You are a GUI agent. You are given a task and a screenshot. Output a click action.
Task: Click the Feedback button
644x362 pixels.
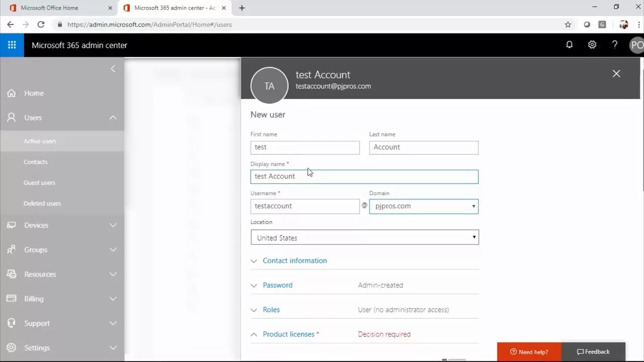(x=593, y=352)
